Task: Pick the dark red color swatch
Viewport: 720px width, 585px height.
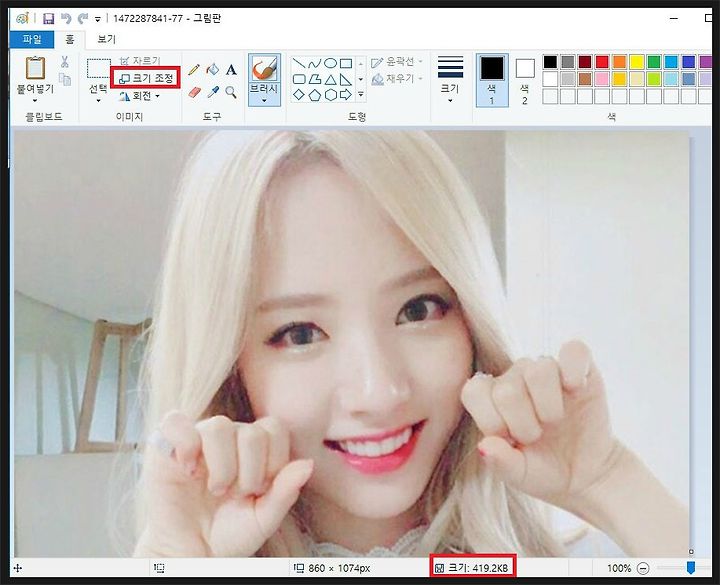Action: (585, 62)
